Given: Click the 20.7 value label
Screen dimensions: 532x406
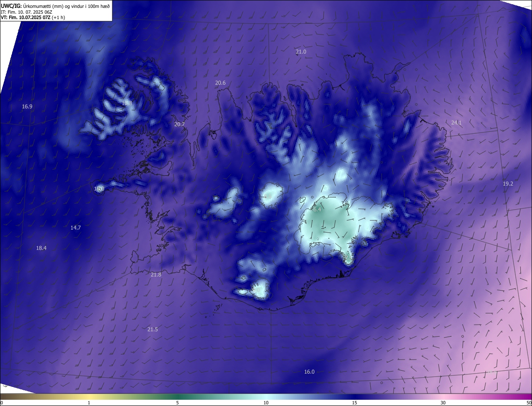Looking at the screenshot, I should point(180,125).
